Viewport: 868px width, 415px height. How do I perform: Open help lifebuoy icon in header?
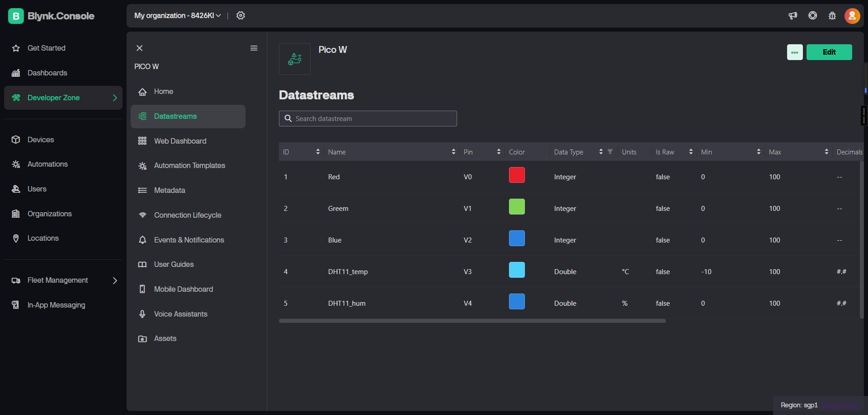point(813,16)
